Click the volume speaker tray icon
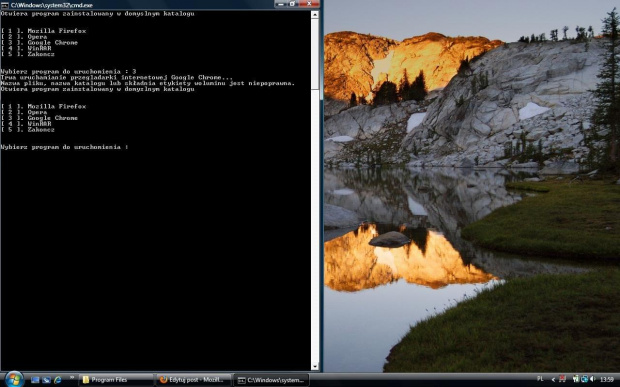Viewport: 620px width, 387px height. pos(592,379)
